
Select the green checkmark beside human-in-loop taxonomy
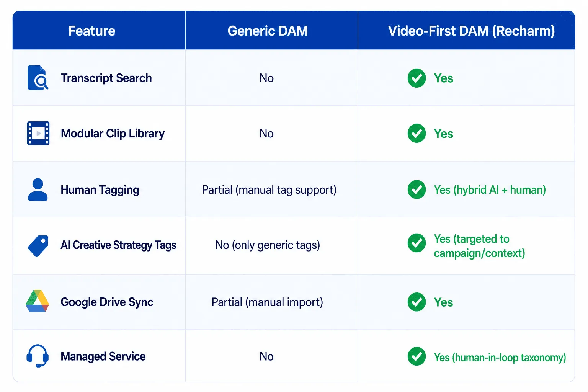click(x=416, y=356)
